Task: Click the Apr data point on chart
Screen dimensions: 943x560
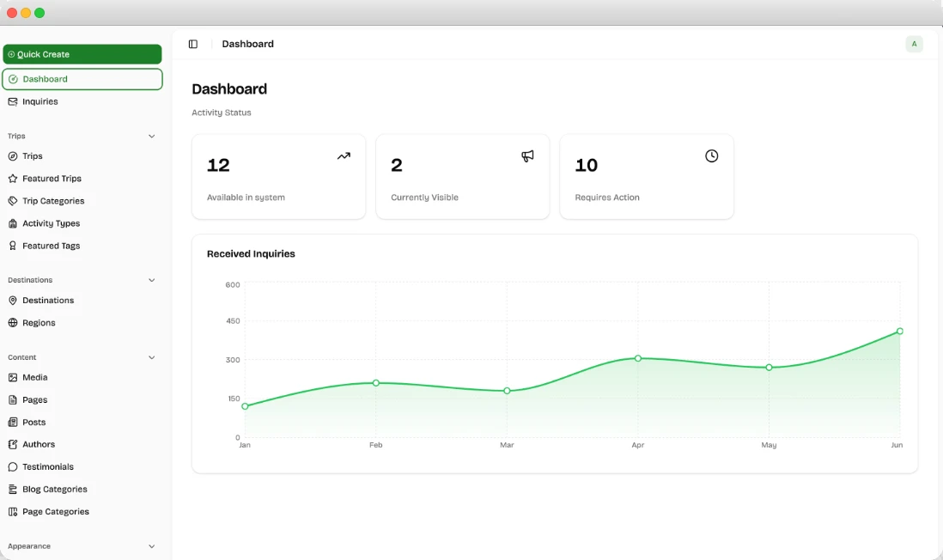Action: 638,358
